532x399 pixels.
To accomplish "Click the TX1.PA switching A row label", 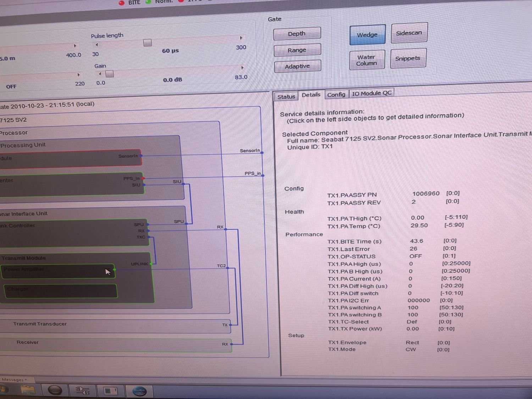I will pos(354,307).
